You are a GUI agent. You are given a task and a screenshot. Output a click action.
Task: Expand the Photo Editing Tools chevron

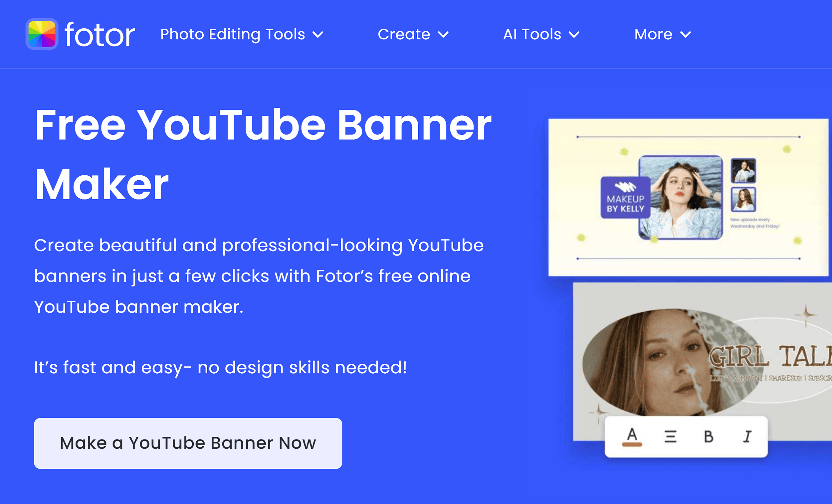point(318,35)
